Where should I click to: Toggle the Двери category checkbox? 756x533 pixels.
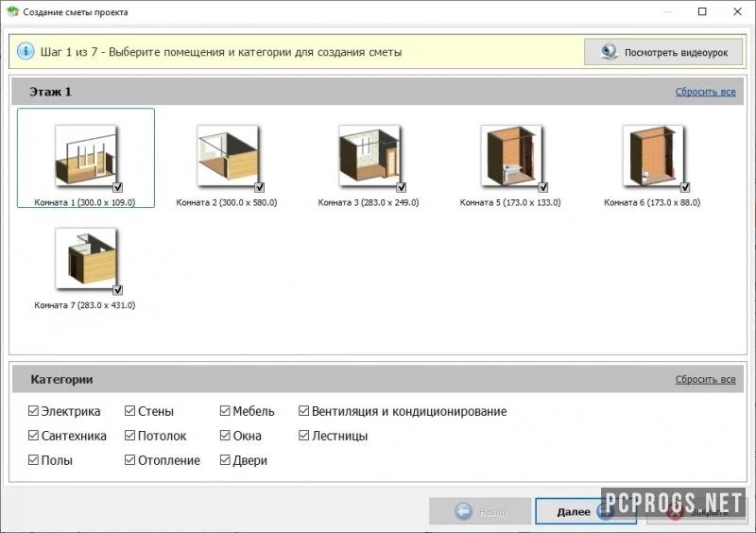(x=225, y=460)
